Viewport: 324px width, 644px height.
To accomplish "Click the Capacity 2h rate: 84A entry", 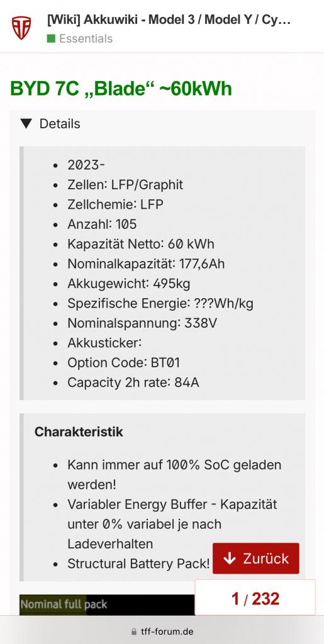I will 133,382.
